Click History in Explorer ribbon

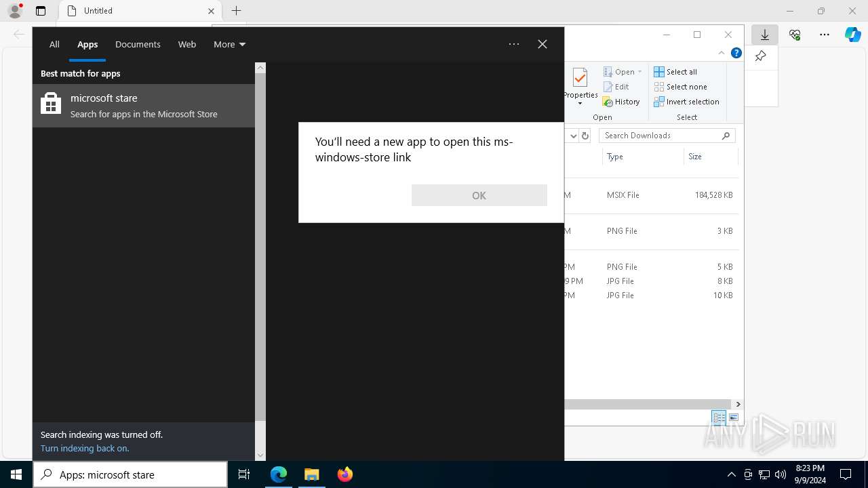click(621, 102)
